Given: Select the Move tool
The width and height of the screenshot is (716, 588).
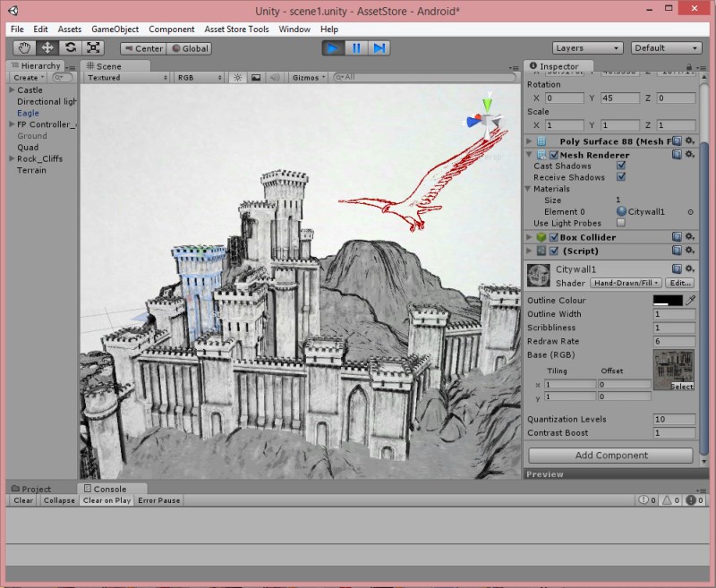Looking at the screenshot, I should (47, 48).
